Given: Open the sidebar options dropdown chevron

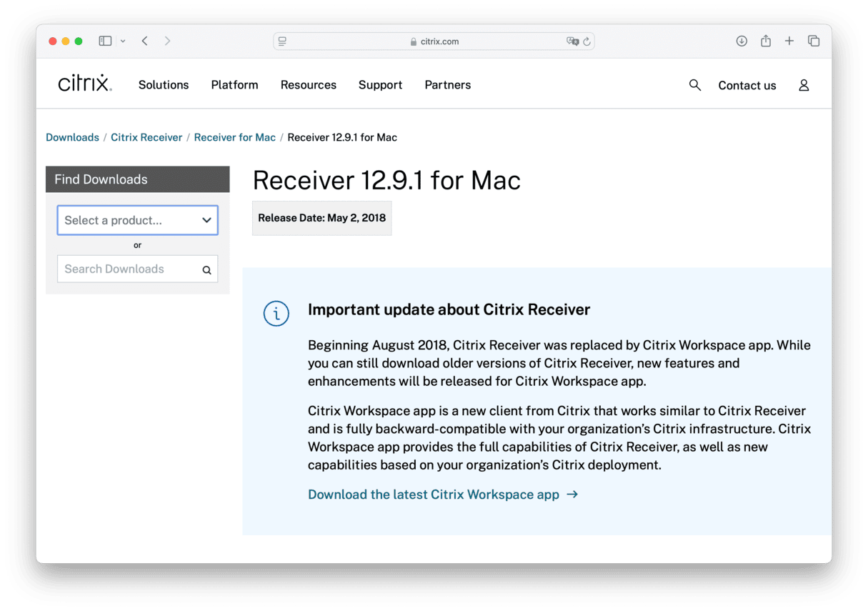Looking at the screenshot, I should click(x=123, y=41).
